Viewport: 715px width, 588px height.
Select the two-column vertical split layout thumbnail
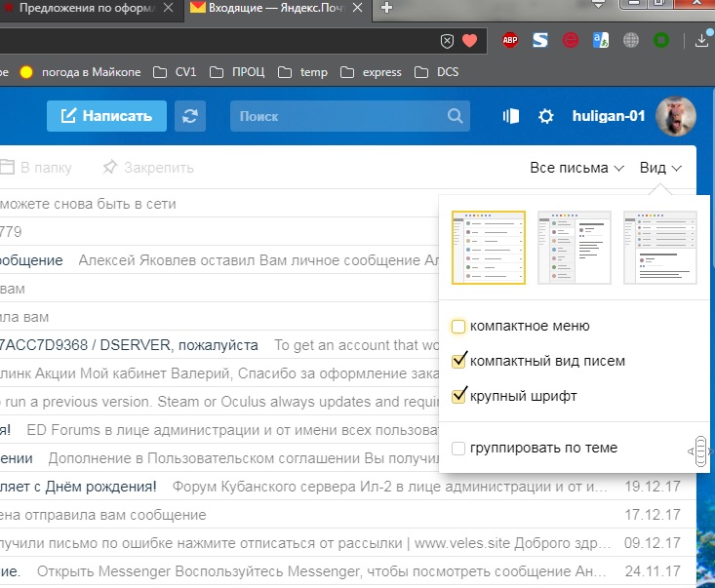575,248
